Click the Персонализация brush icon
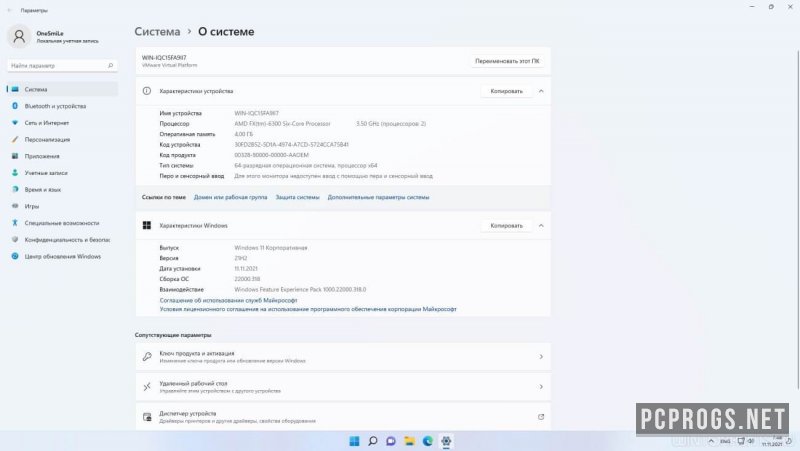800x451 pixels. point(15,139)
